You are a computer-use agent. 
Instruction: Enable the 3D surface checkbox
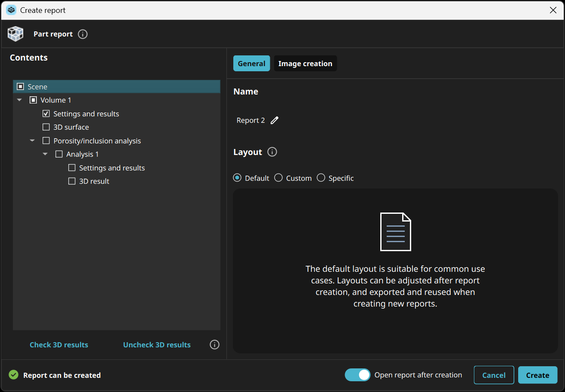(46, 127)
